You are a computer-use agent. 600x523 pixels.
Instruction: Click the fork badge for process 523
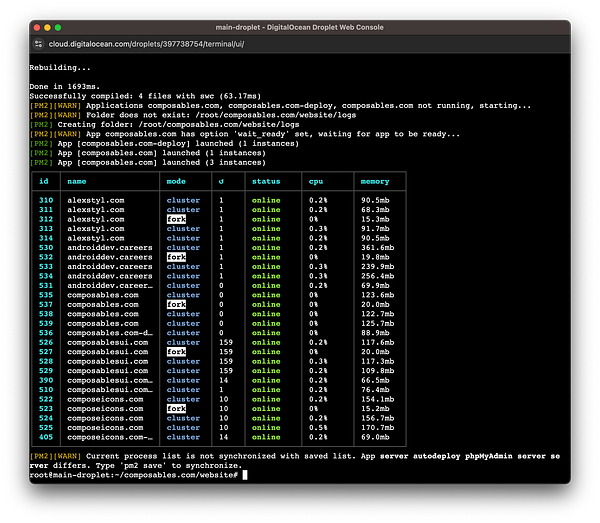click(x=176, y=409)
